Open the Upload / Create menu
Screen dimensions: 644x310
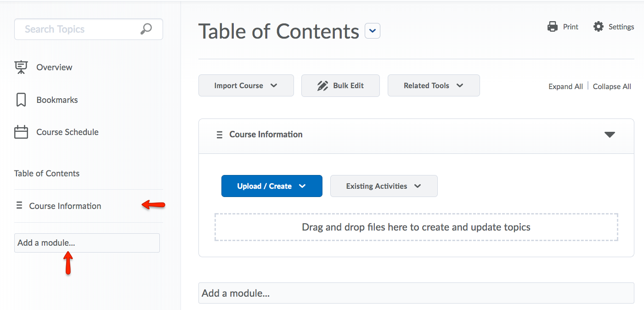point(271,186)
